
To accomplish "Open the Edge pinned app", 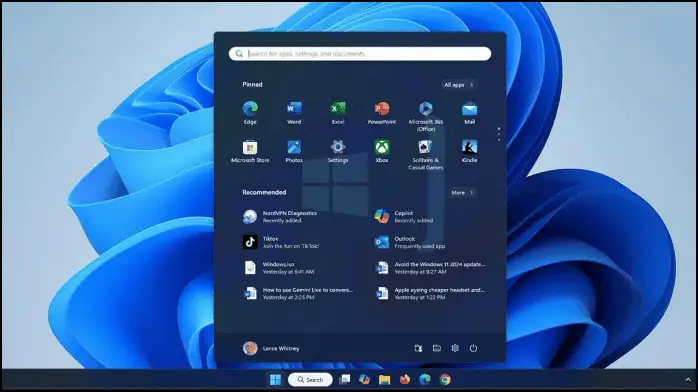I will (x=250, y=113).
